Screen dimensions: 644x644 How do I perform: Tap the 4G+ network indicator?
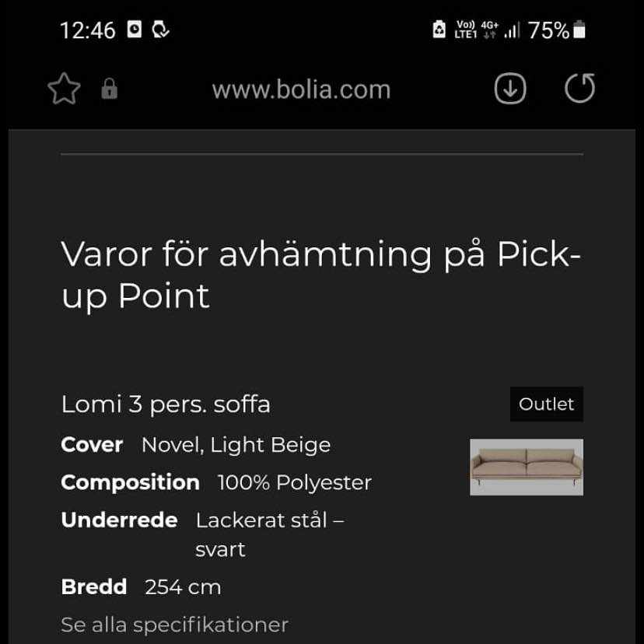490,30
